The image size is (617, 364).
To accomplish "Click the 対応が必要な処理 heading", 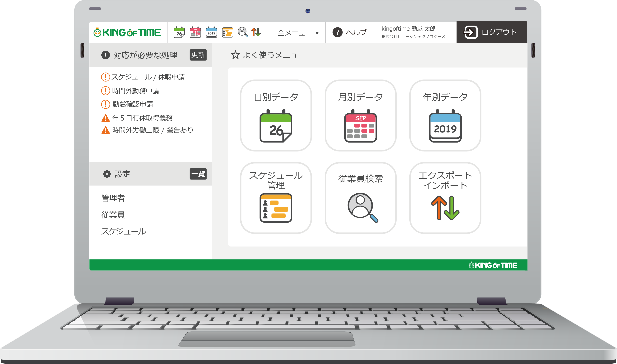I will tap(145, 55).
